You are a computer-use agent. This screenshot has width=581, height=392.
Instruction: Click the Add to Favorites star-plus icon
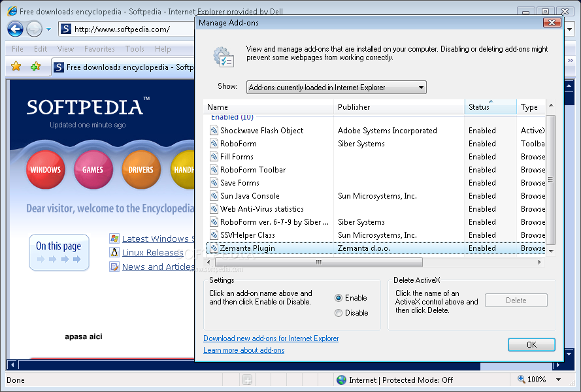[35, 67]
